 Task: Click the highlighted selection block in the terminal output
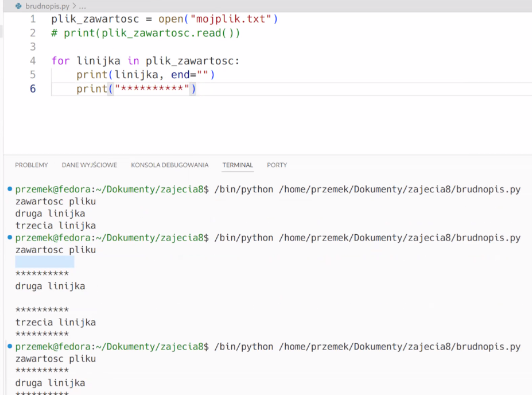coord(45,262)
